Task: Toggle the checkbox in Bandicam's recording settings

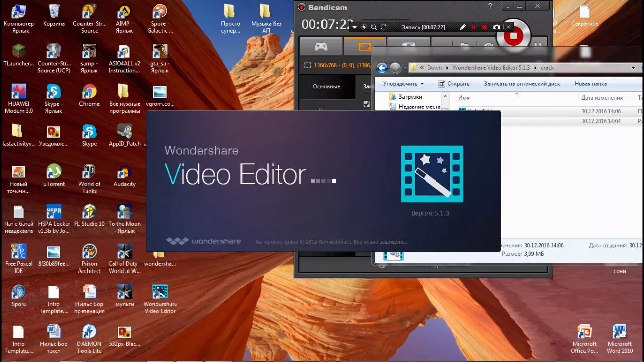Action: pyautogui.click(x=366, y=104)
